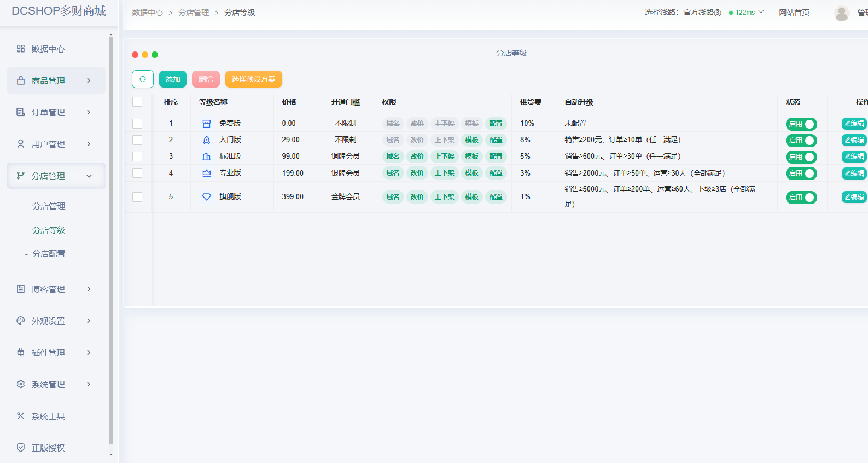Click the 插件管理 plug icon
This screenshot has width=868, height=463.
coord(21,352)
